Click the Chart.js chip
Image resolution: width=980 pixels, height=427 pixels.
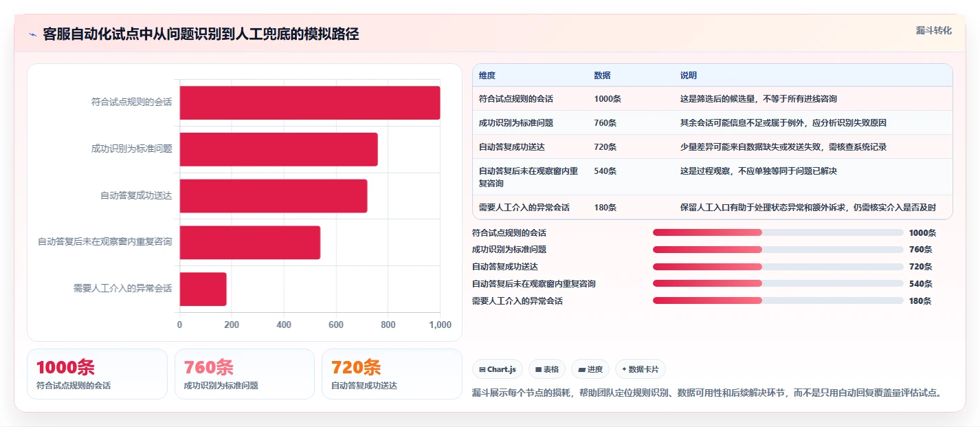point(498,369)
